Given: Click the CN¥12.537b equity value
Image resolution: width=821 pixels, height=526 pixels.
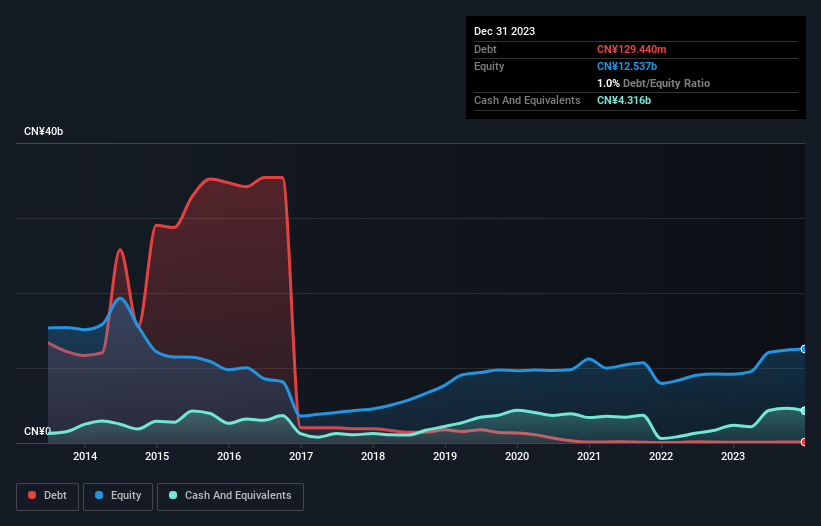Looking at the screenshot, I should 627,66.
